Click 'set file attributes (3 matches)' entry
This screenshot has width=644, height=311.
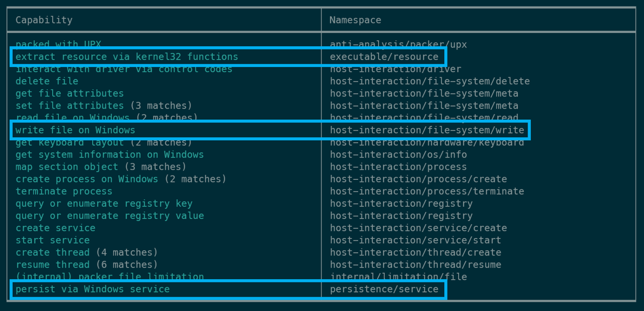[x=104, y=106]
